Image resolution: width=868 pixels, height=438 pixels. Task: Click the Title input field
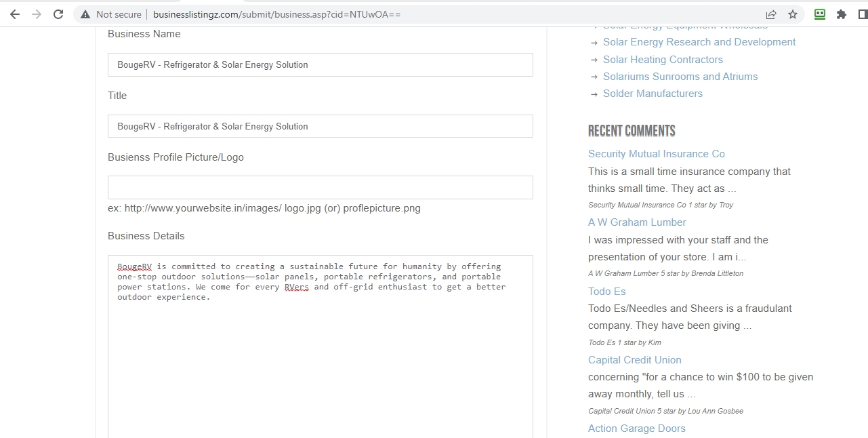[320, 127]
